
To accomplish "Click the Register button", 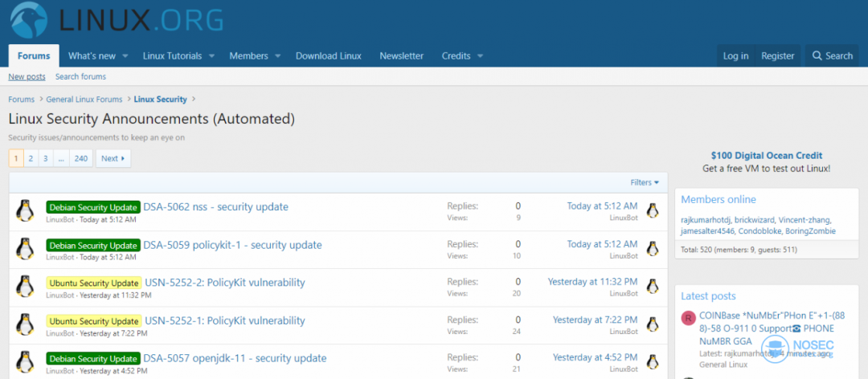I will click(x=778, y=56).
